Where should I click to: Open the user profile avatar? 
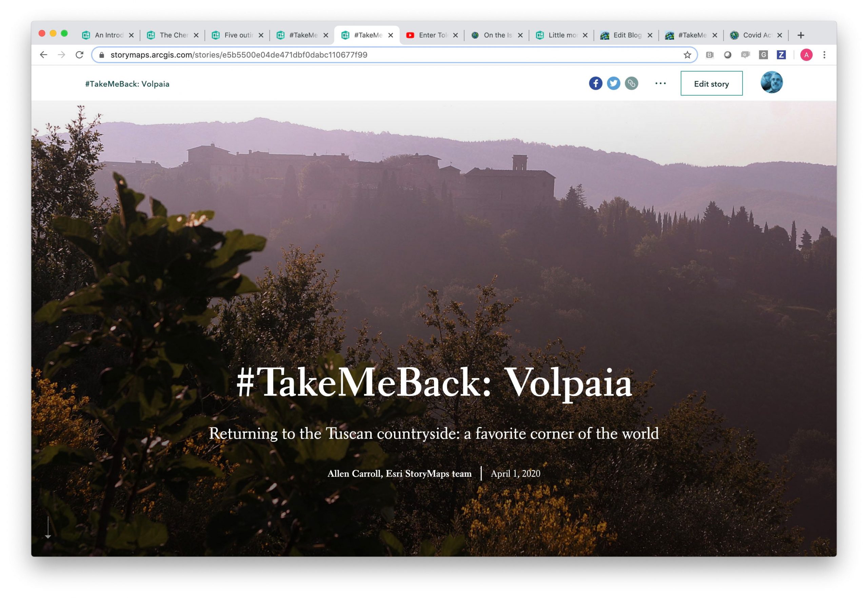tap(771, 82)
